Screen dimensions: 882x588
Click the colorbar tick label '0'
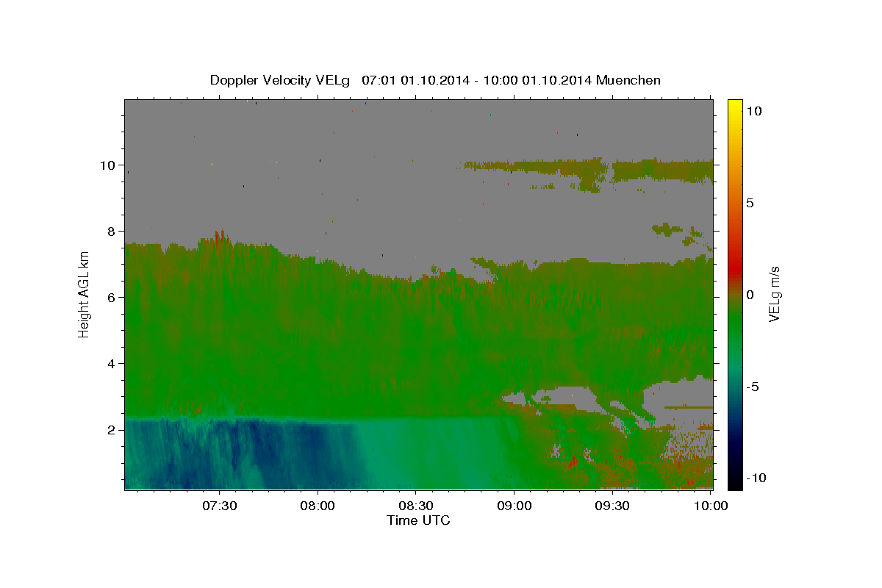point(750,295)
